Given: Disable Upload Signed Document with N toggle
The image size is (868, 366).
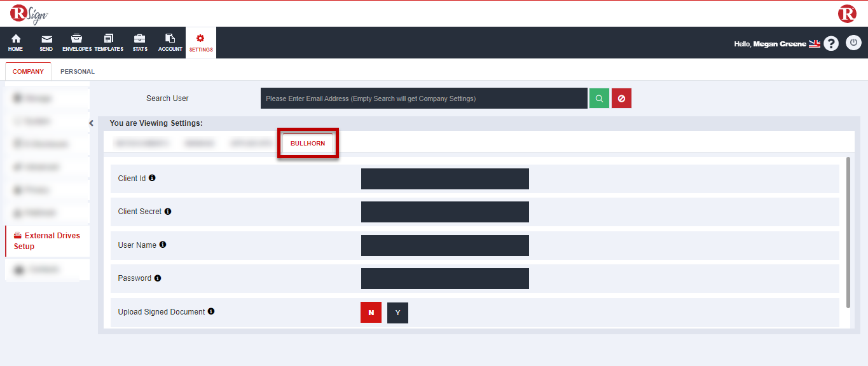Looking at the screenshot, I should (371, 312).
